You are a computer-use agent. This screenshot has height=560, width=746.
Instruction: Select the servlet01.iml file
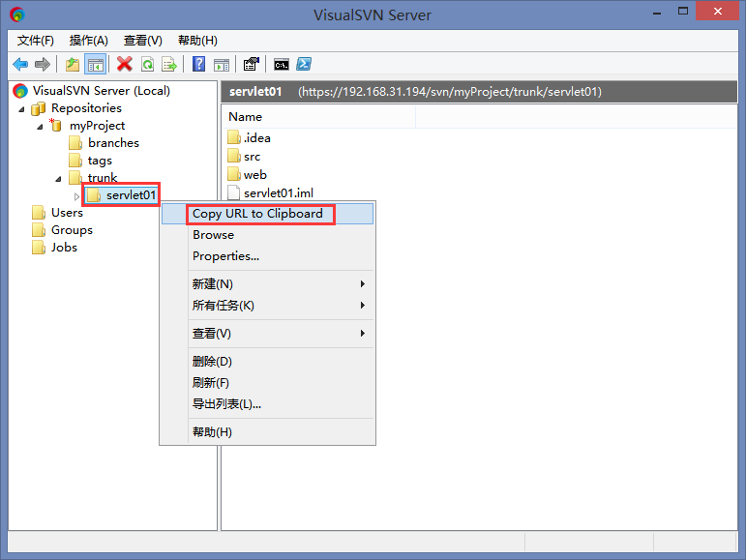tap(279, 193)
